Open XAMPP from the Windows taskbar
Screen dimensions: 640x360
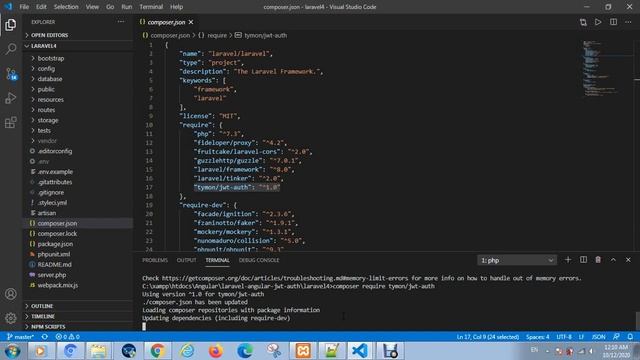pos(303,351)
